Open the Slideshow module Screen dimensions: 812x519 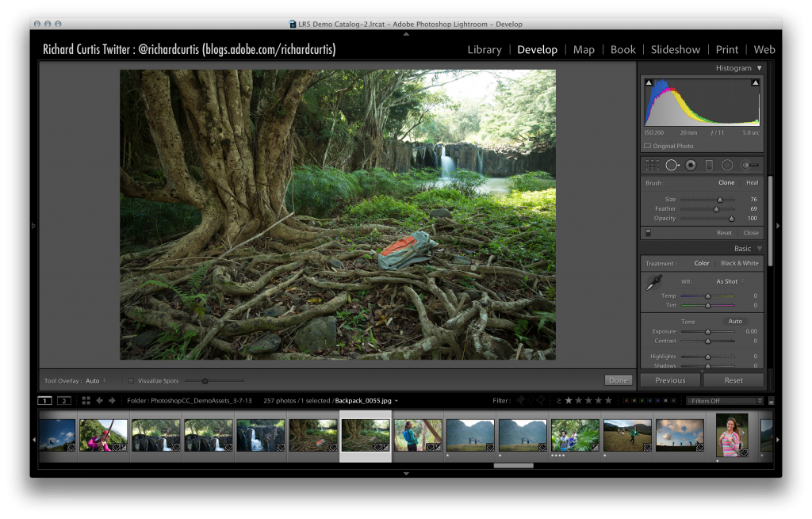click(x=675, y=49)
